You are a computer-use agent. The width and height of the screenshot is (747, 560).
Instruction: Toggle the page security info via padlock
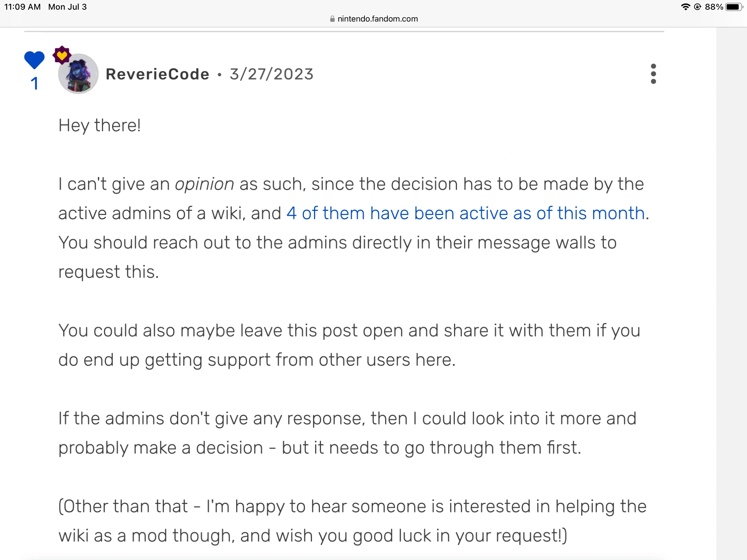333,19
